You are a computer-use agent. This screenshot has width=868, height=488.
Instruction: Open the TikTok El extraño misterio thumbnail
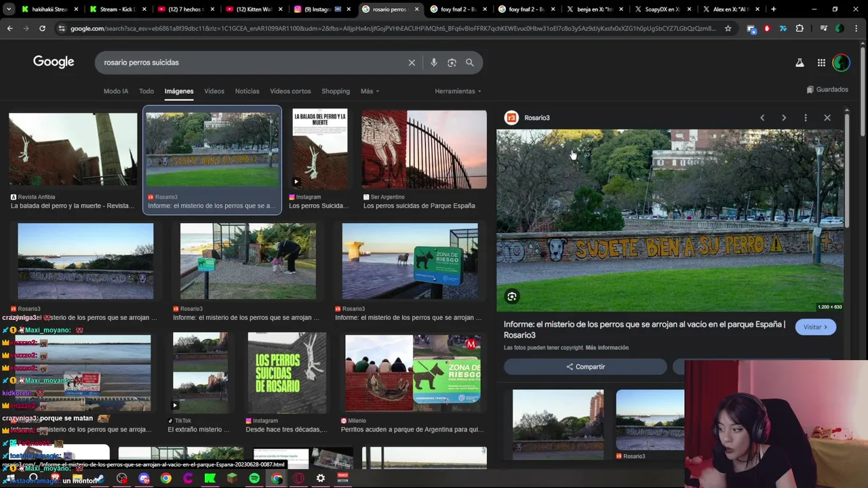[200, 371]
